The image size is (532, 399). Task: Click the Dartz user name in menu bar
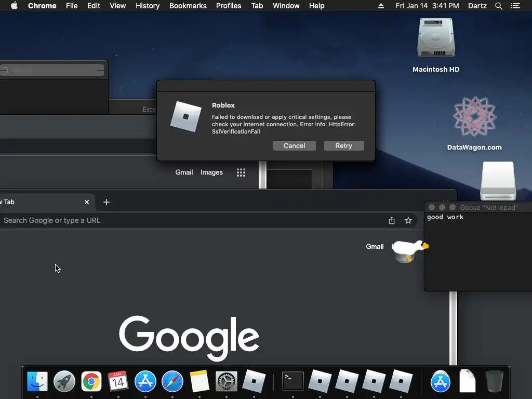tap(477, 6)
